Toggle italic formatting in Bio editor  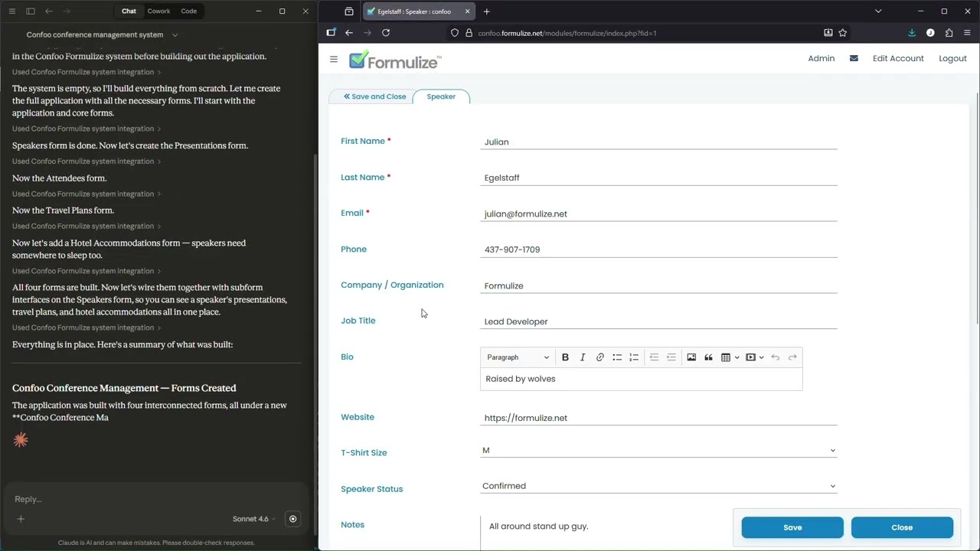[x=583, y=357]
